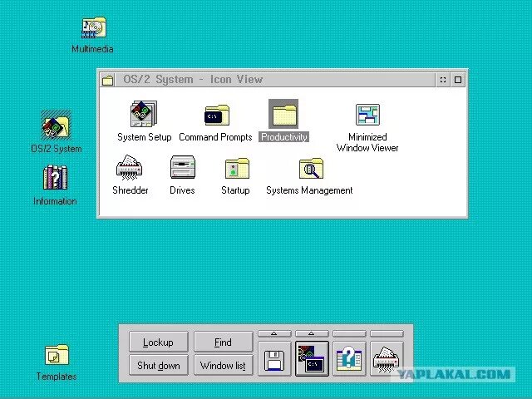Open the Templates folder on desktop
The width and height of the screenshot is (532, 399).
(57, 355)
